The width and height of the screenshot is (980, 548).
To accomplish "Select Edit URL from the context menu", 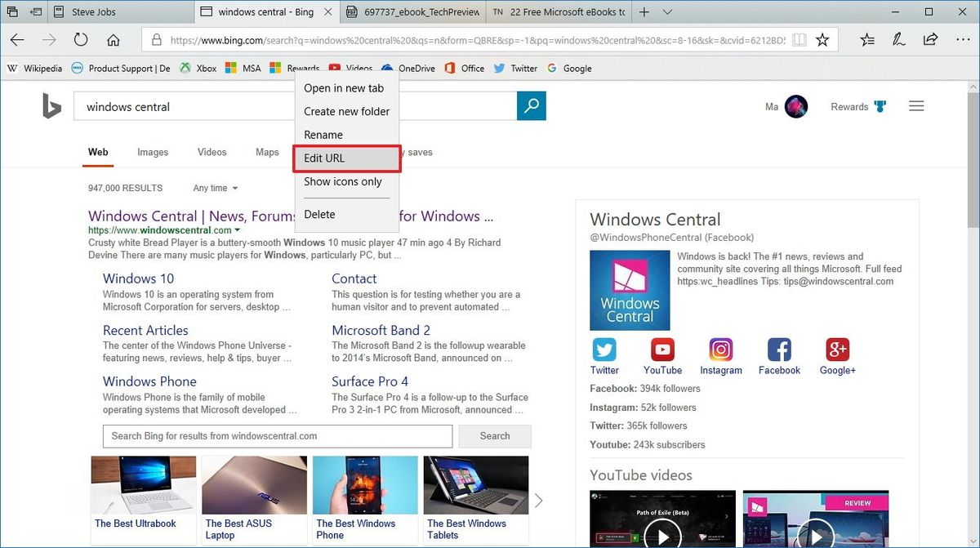I will point(324,158).
